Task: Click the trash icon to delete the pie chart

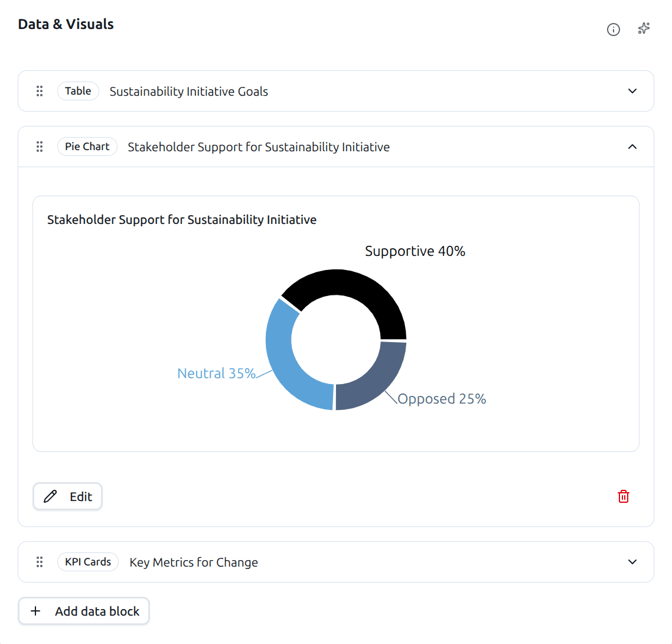Action: [x=623, y=496]
